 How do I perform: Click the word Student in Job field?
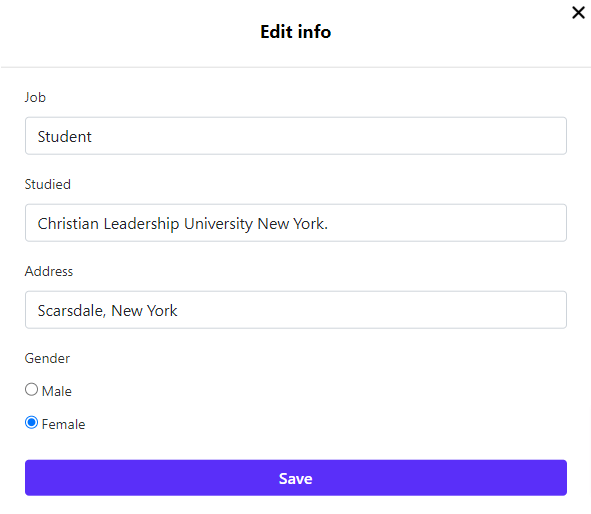[x=64, y=136]
